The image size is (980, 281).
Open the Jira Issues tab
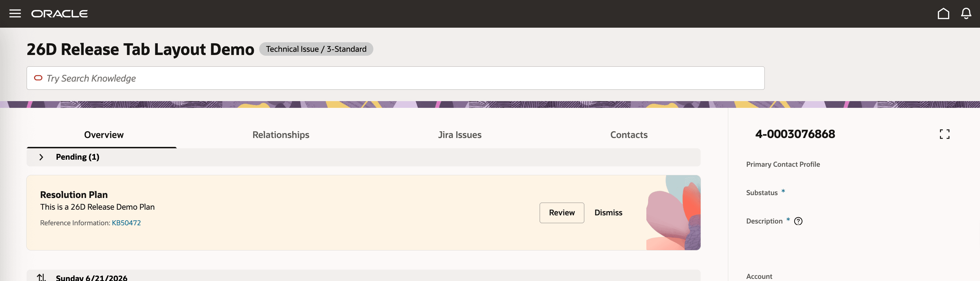[x=460, y=135]
